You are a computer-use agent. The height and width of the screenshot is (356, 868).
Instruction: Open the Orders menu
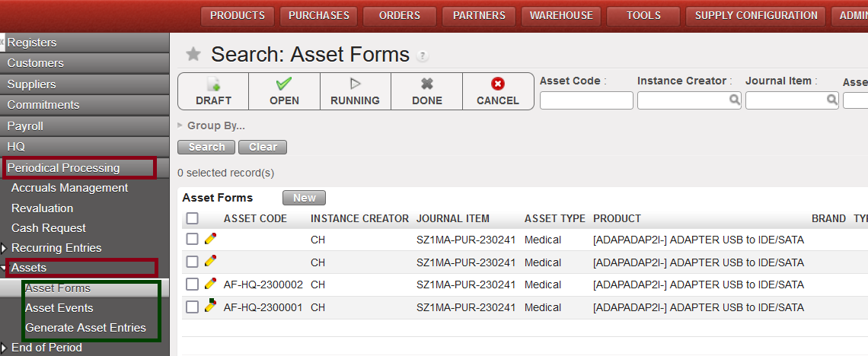400,15
